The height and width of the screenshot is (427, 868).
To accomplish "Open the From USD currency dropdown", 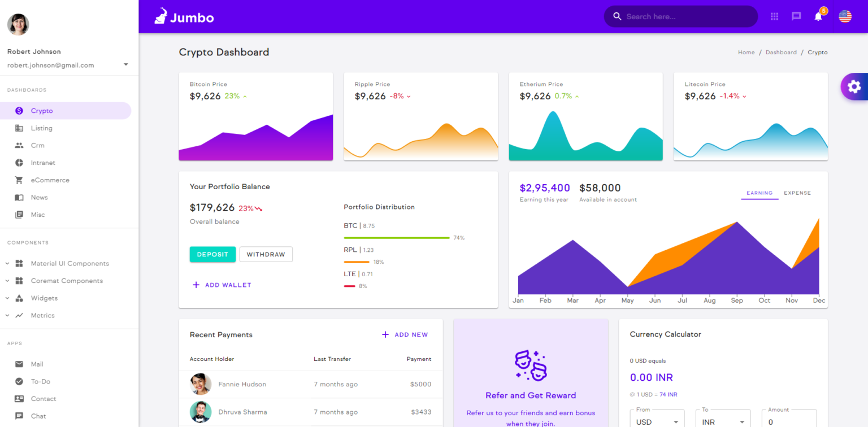I will tap(657, 421).
